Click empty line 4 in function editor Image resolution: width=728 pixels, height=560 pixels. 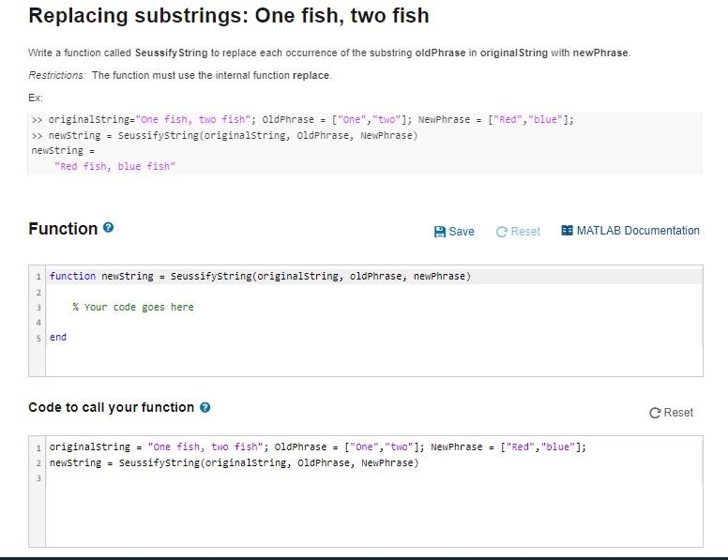coord(374,323)
